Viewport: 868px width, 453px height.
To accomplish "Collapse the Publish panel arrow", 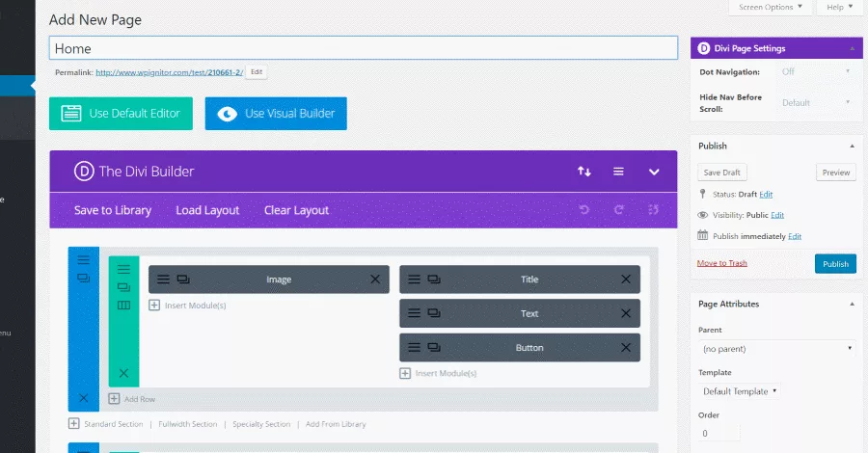I will pyautogui.click(x=852, y=147).
